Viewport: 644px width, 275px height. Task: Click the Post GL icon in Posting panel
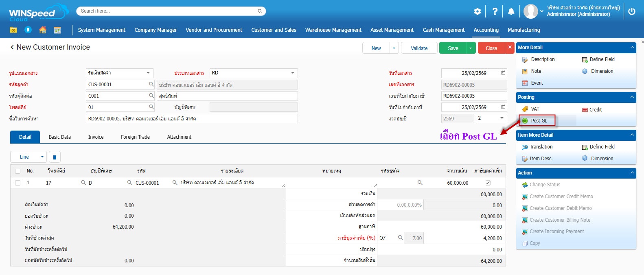525,121
